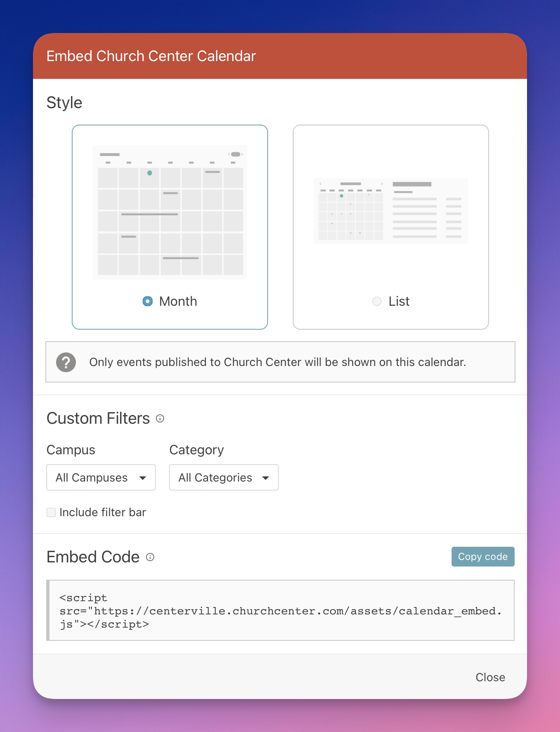
Task: Click the Month style label text
Action: tap(178, 301)
